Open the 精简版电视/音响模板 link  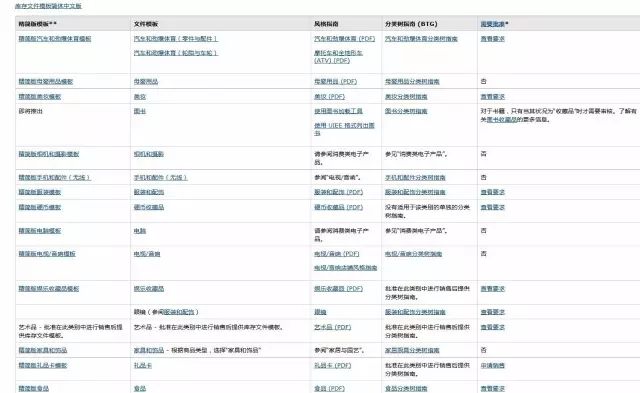47,254
